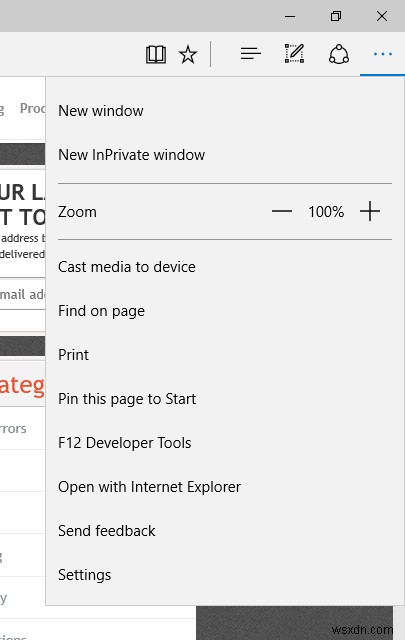Close the More actions ellipsis menu
This screenshot has width=405, height=640.
[383, 54]
